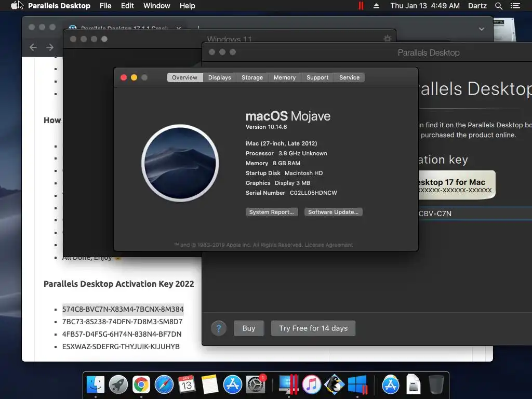Screen dimensions: 532x399
Task: Click the Serial Number C02LL05HDNCW text
Action: pyautogui.click(x=291, y=193)
